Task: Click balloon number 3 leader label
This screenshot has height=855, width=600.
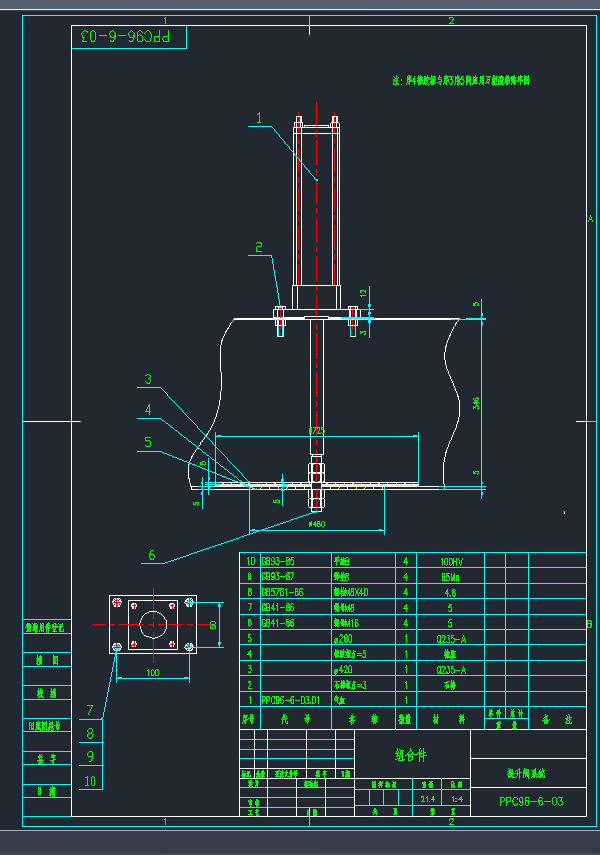Action: (x=148, y=379)
